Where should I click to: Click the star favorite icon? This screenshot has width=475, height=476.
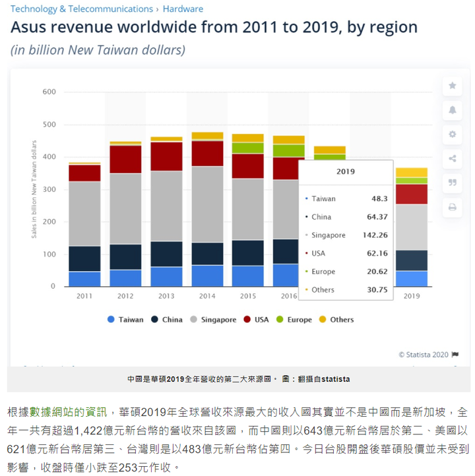452,86
